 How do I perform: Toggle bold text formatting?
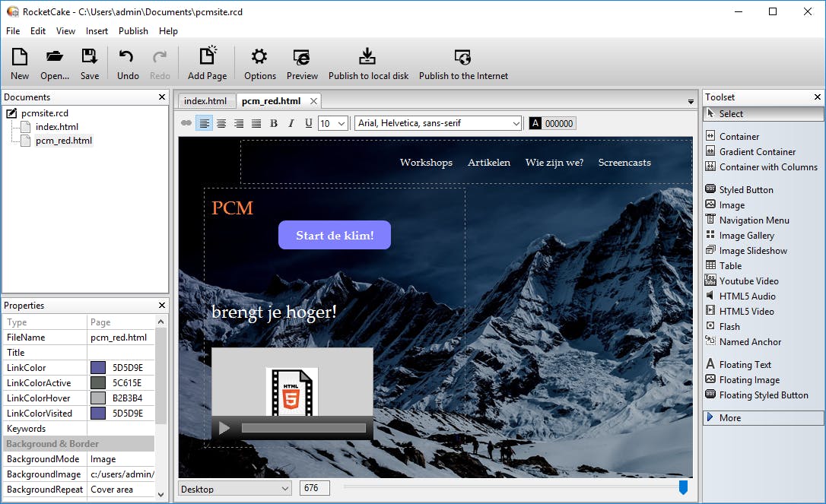[274, 123]
